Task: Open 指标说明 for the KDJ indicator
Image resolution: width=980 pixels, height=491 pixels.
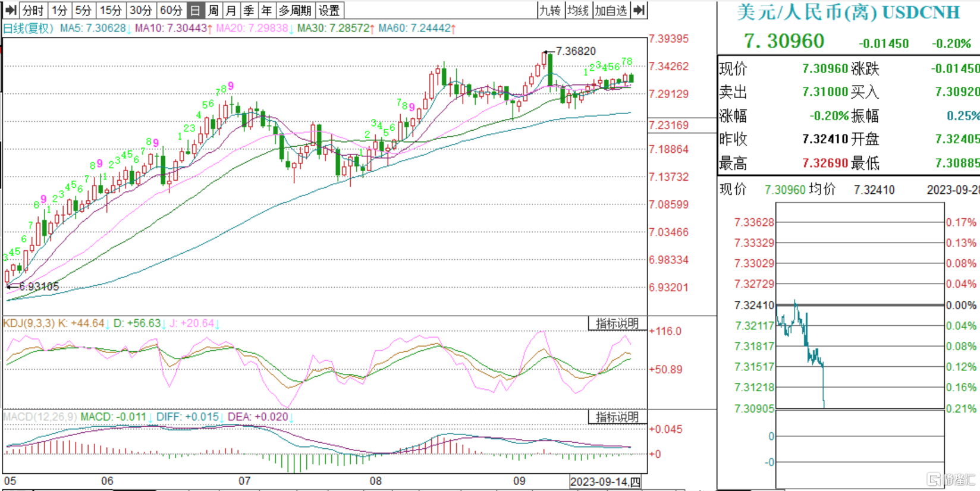Action: (617, 323)
